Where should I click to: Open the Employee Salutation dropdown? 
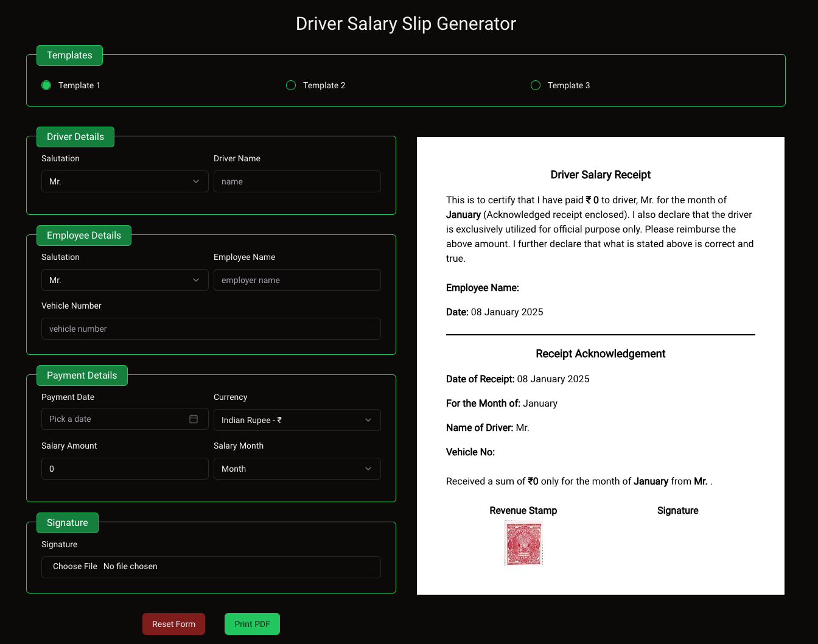(125, 280)
